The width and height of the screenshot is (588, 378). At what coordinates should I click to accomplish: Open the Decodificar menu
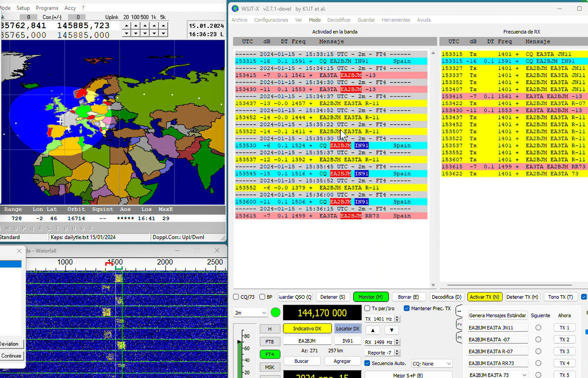click(339, 20)
